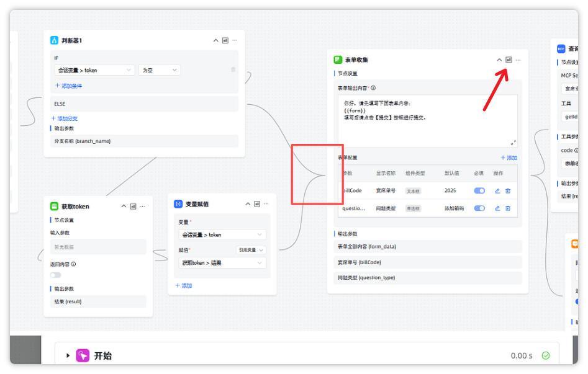Toggle the 返回内容 switch in 获取token
Screen dimensions: 588x374
pyautogui.click(x=56, y=275)
